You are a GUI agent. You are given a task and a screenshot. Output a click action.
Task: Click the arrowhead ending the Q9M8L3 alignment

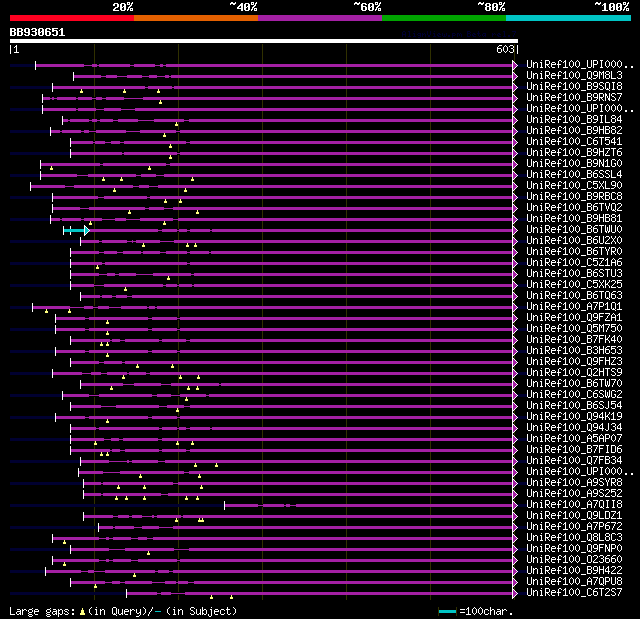tap(515, 76)
